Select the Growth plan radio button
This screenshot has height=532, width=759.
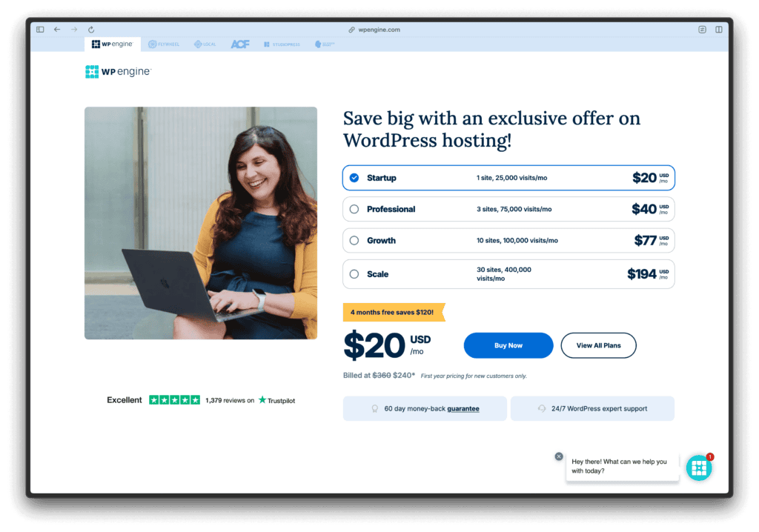tap(354, 241)
